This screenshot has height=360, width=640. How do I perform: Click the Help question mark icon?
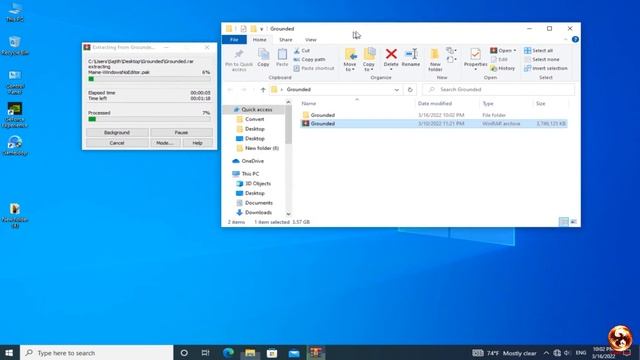[575, 40]
